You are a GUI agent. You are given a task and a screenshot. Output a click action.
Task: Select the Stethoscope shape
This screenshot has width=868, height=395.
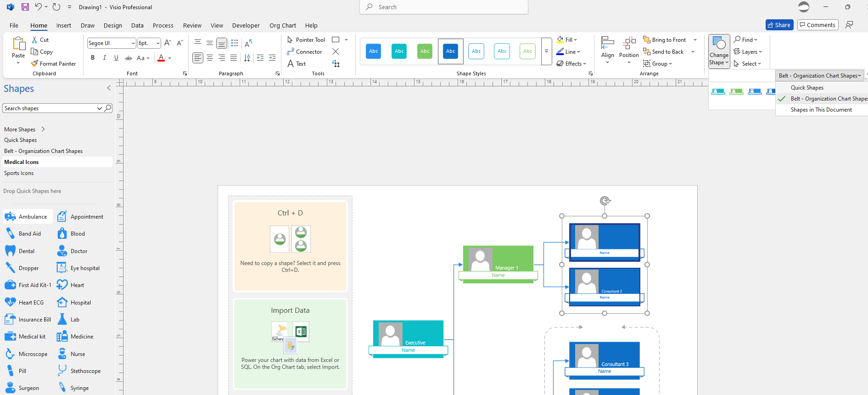[79, 371]
